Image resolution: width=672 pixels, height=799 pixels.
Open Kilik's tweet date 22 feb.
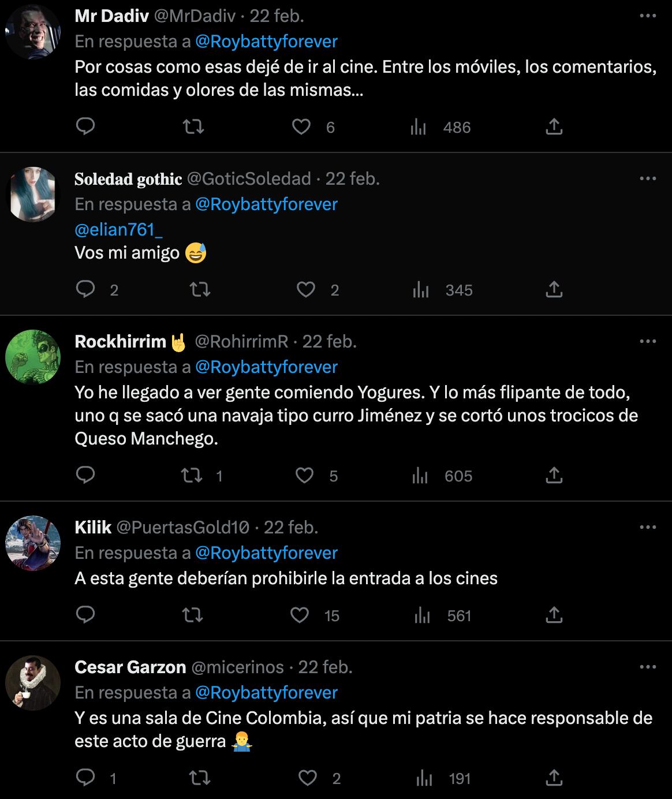click(291, 527)
